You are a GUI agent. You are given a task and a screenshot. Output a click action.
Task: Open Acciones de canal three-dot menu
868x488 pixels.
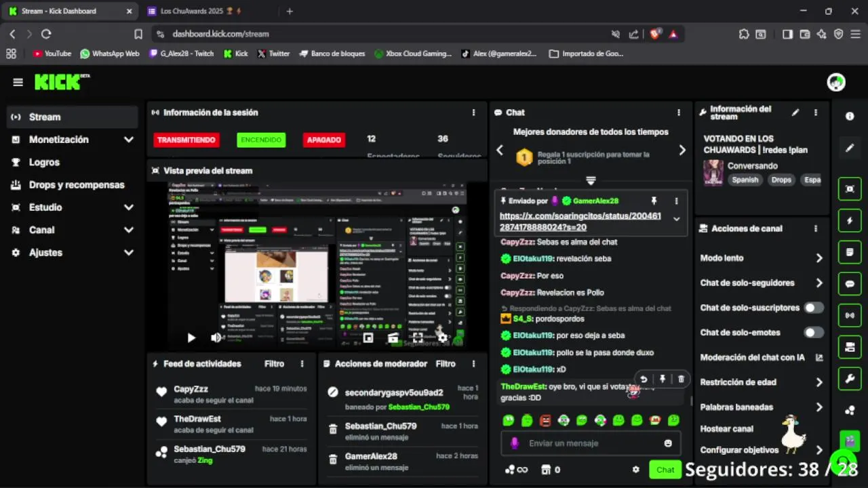coord(816,228)
